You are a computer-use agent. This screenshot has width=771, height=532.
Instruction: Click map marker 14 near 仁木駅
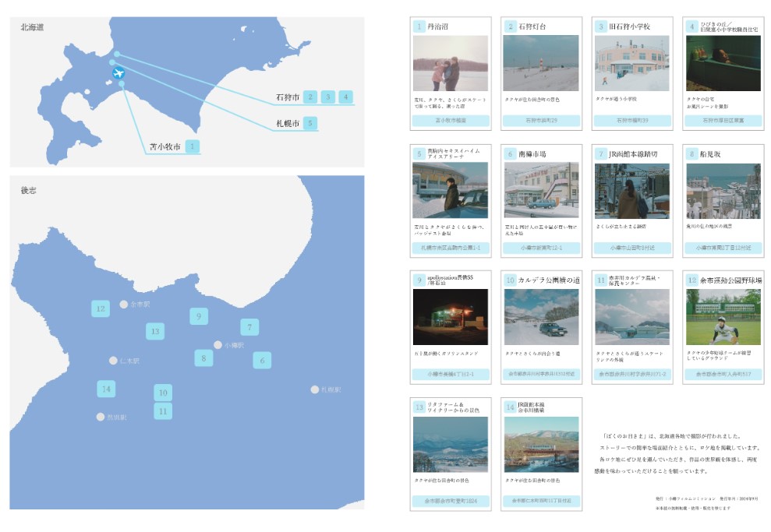click(x=106, y=389)
